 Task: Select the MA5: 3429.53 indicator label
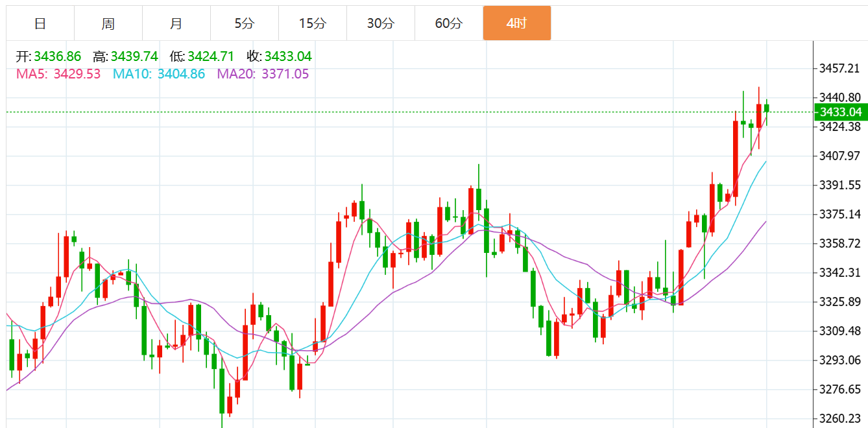click(58, 74)
